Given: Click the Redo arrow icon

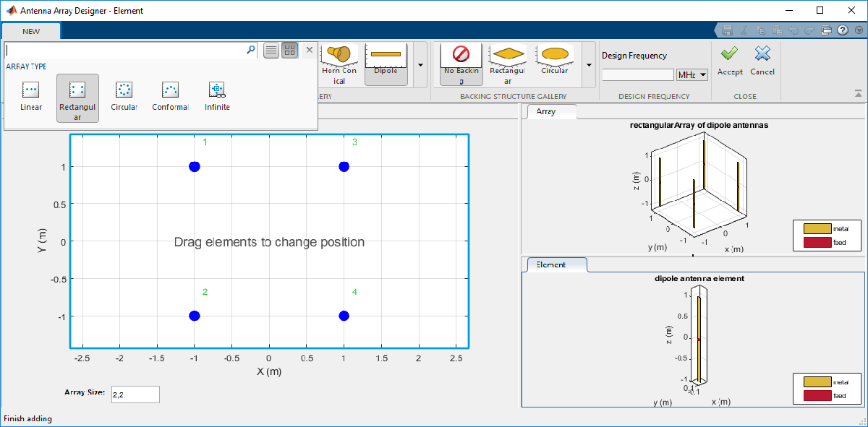Looking at the screenshot, I should [809, 31].
